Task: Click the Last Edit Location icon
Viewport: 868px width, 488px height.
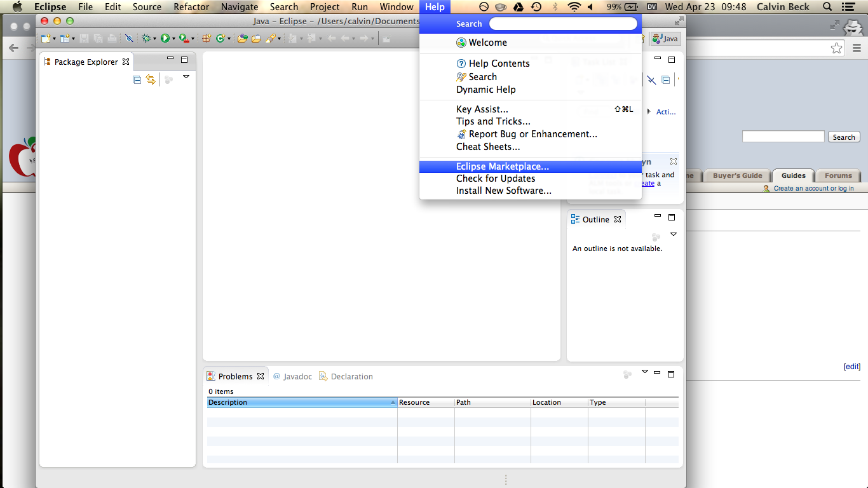Action: 330,39
